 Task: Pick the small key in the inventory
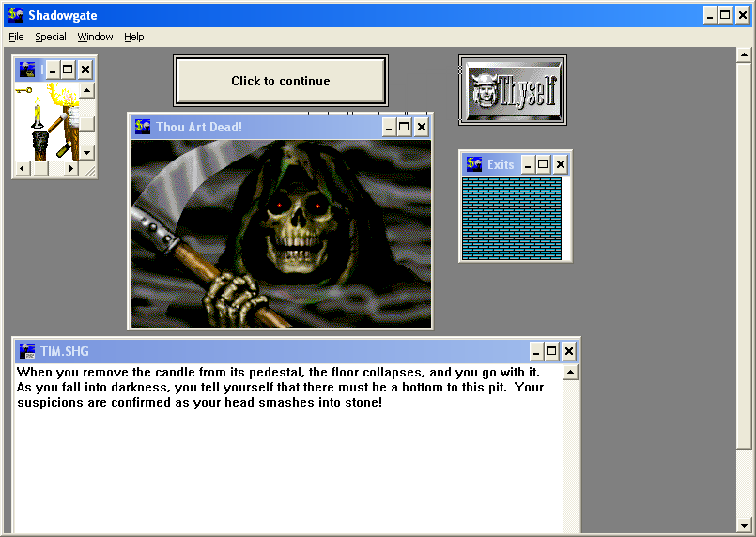[23, 90]
